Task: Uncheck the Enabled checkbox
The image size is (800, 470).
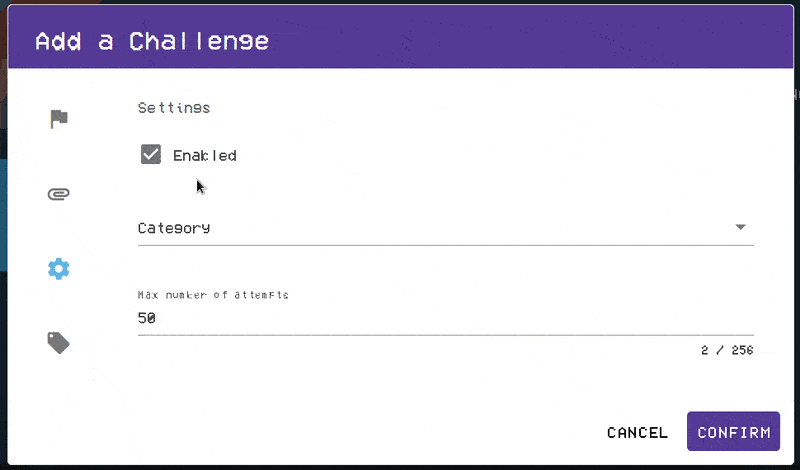Action: pyautogui.click(x=151, y=155)
